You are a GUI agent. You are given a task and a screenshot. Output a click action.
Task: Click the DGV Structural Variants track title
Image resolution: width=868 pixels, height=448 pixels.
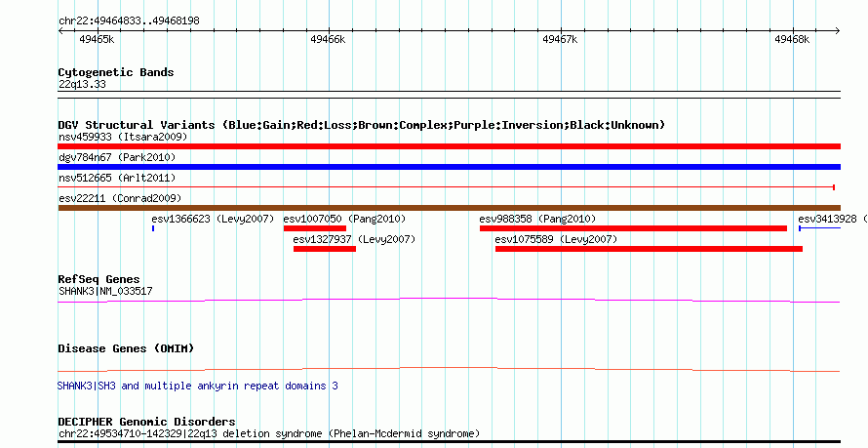point(362,125)
